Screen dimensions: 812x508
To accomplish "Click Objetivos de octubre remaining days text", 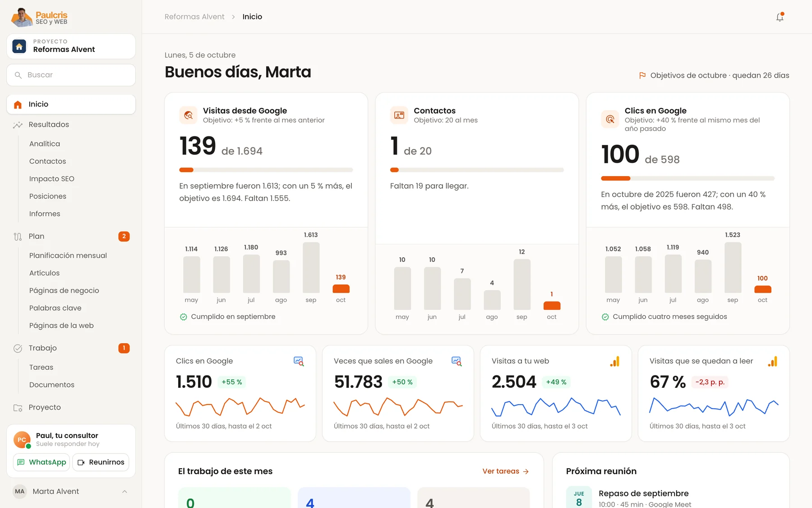I will point(720,75).
